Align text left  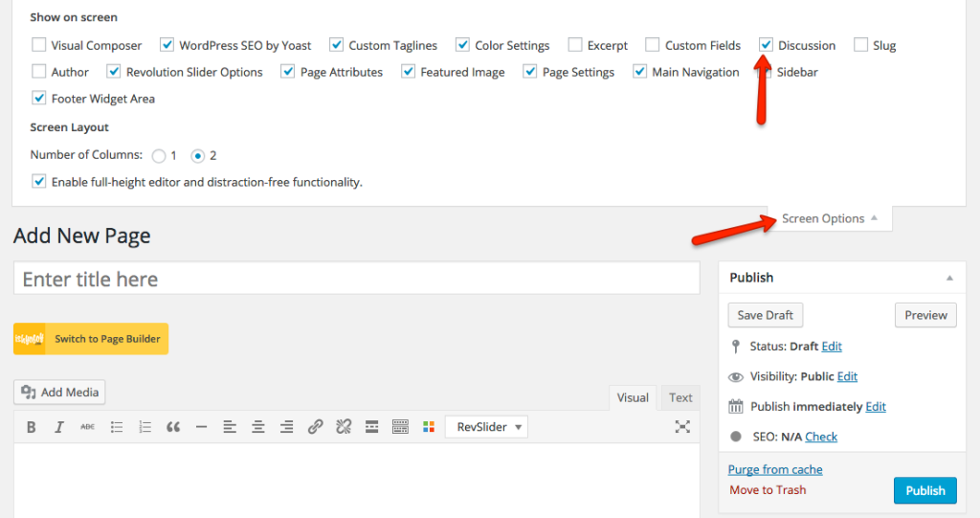[230, 427]
